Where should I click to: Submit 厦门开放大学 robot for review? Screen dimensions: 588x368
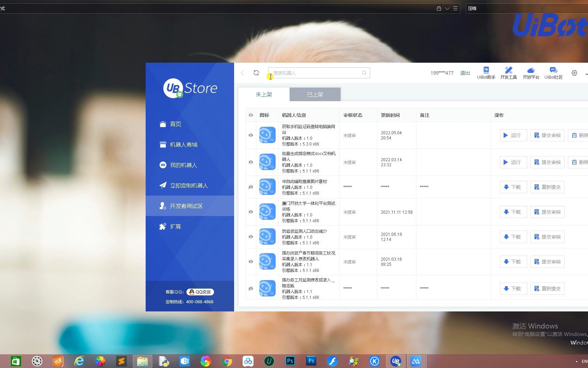pos(547,212)
